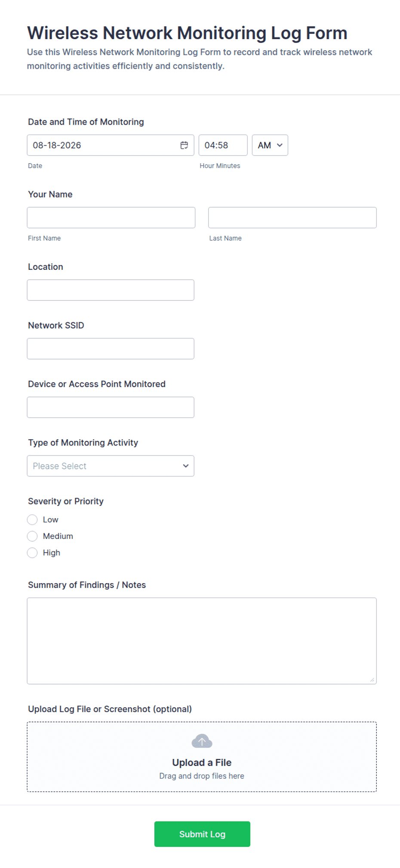The height and width of the screenshot is (868, 400).
Task: Click the Summary of Findings textarea
Action: [202, 641]
